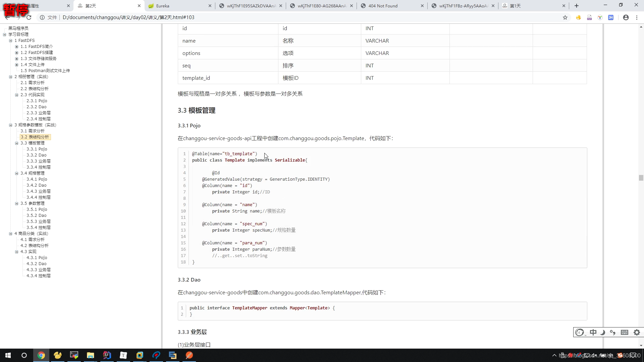This screenshot has height=362, width=644.
Task: Click the 3.3 模板管理 heading
Action: coord(197,111)
